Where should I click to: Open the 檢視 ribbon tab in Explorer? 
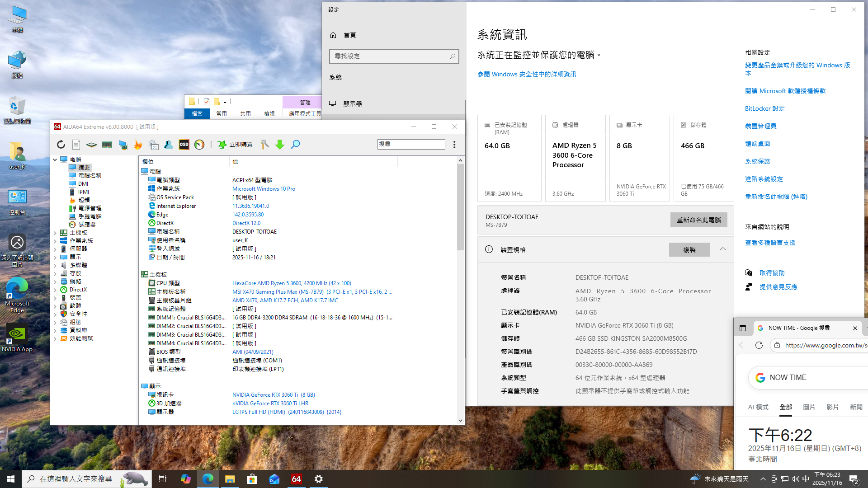[x=269, y=114]
